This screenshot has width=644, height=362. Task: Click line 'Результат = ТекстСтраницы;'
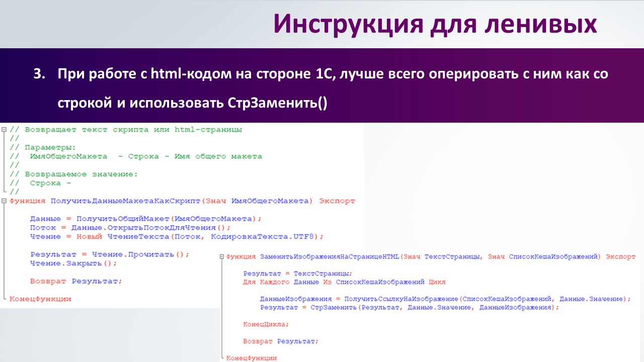coord(298,274)
